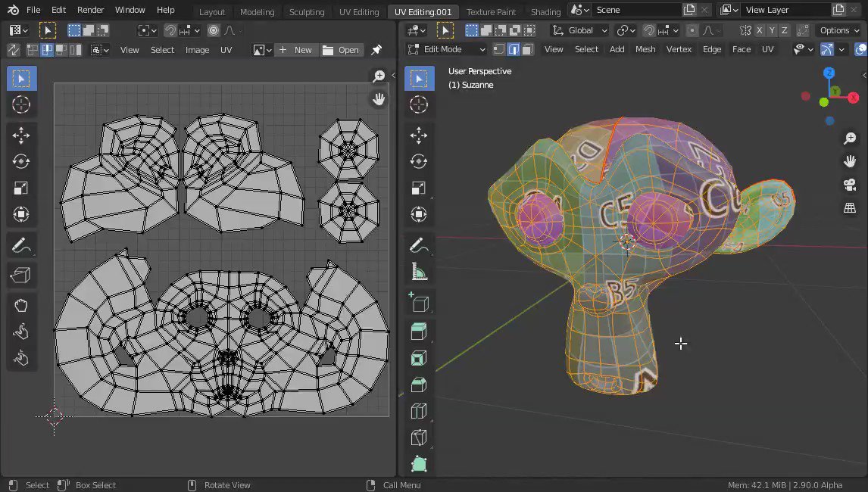
Task: Enable UV vertex selection mode
Action: [33, 50]
